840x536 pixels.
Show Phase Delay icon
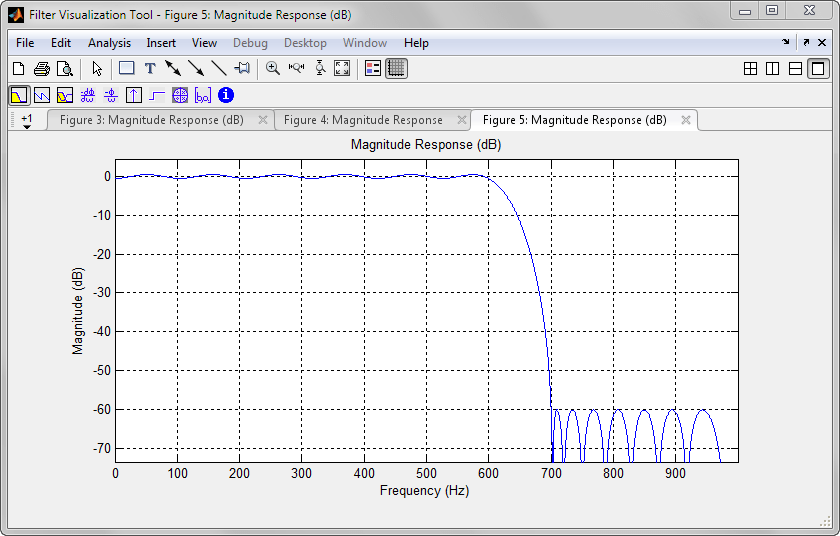(x=111, y=95)
